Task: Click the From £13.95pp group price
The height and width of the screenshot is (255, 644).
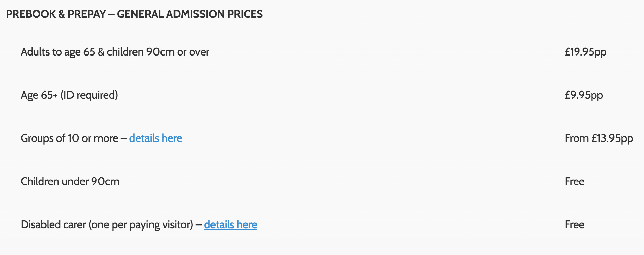Action: click(599, 138)
